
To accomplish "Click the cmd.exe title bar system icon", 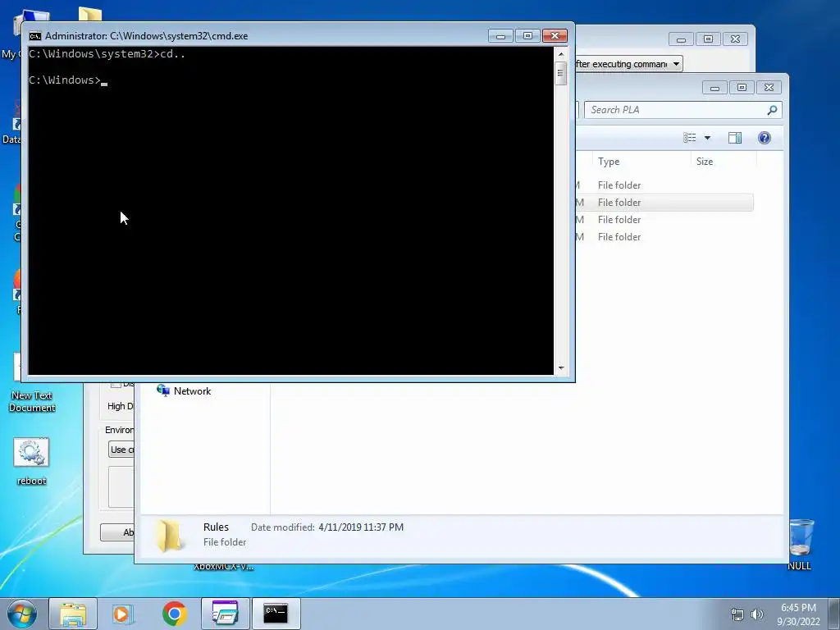I will 35,36.
